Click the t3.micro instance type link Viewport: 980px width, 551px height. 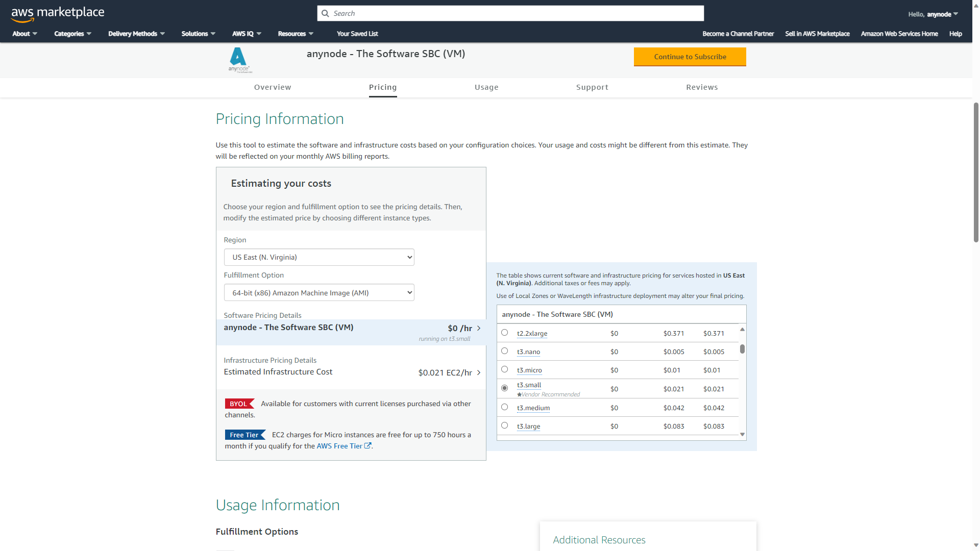click(529, 370)
